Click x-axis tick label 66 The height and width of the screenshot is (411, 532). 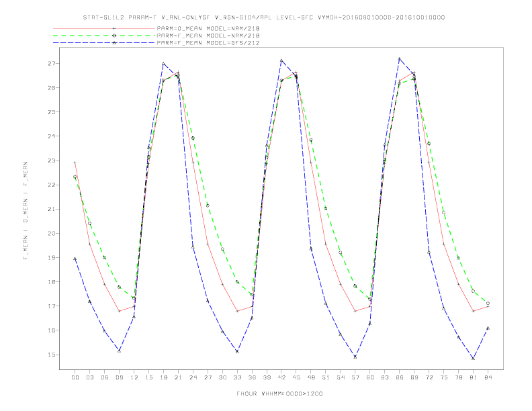[x=400, y=377]
